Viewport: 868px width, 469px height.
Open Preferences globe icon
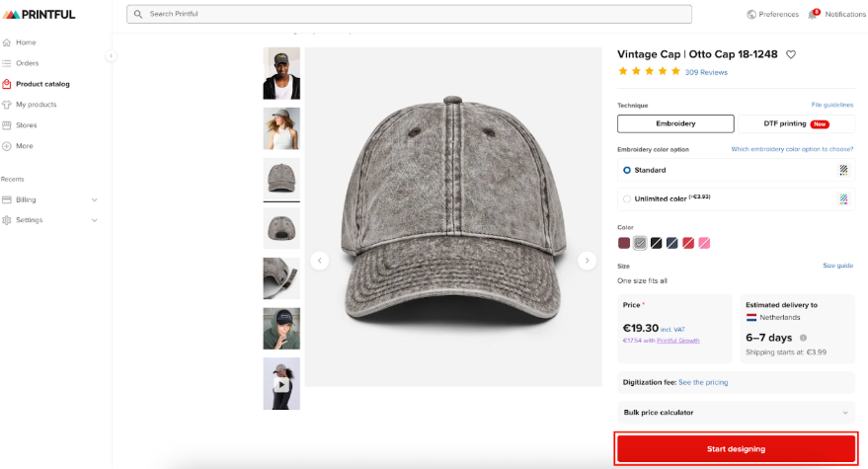(751, 15)
